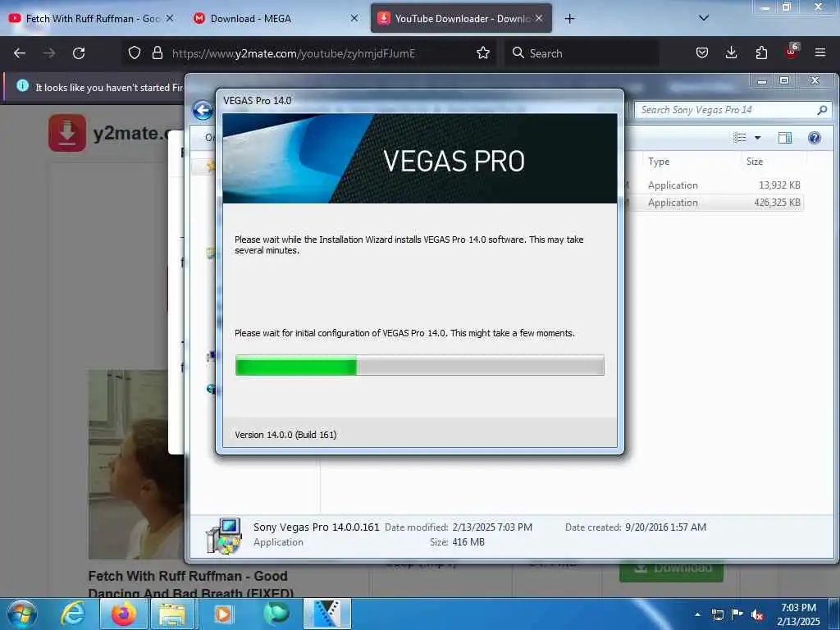This screenshot has width=840, height=630.
Task: Reload the y2mate page
Action: click(x=79, y=53)
